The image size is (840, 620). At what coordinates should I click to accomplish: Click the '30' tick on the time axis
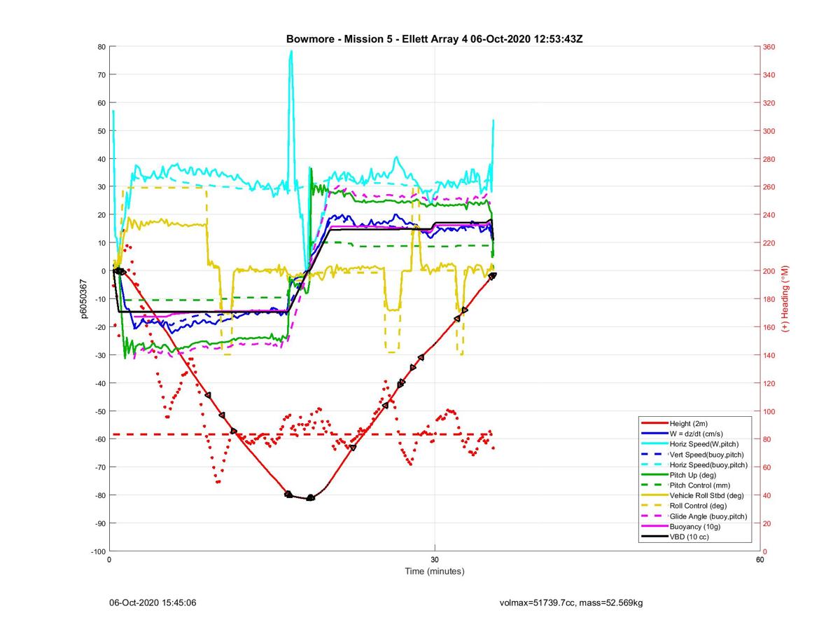[x=435, y=560]
